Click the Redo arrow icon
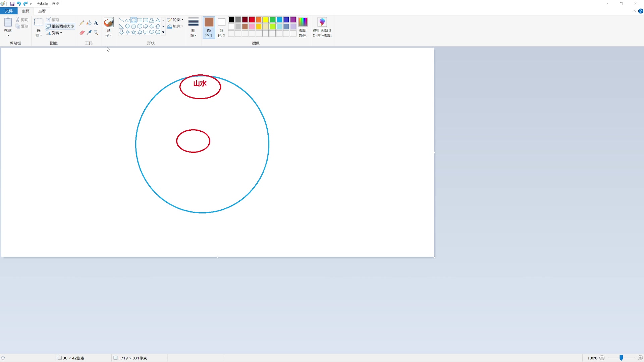644x362 pixels. (x=25, y=4)
